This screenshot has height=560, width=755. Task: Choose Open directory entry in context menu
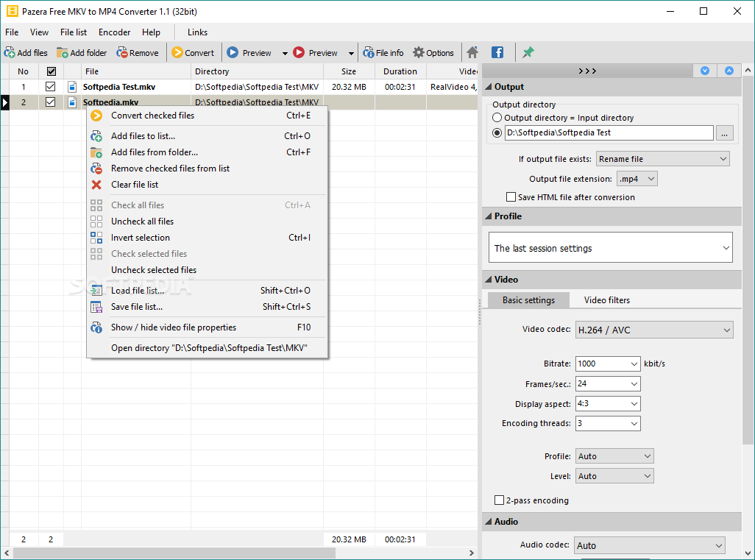pyautogui.click(x=207, y=348)
